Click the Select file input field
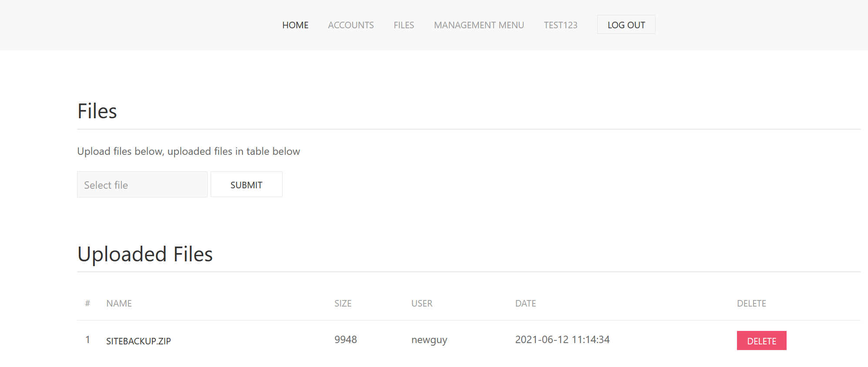868x367 pixels. [142, 184]
